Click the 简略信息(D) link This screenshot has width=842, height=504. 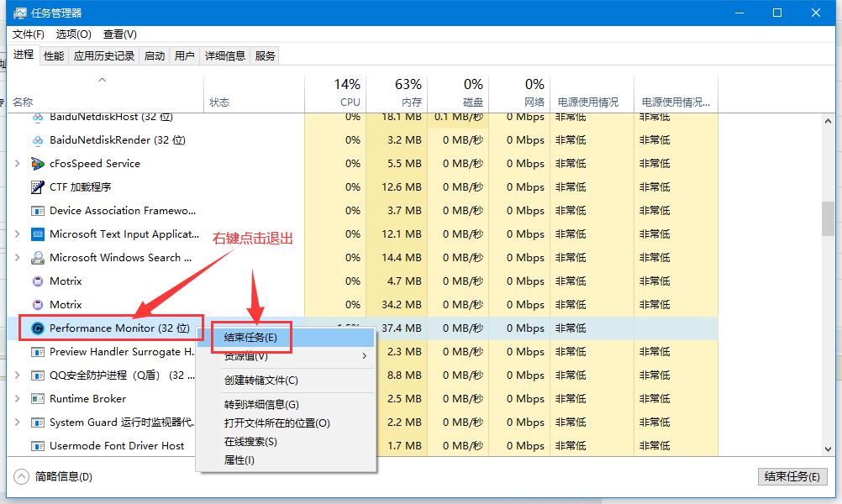pyautogui.click(x=64, y=476)
